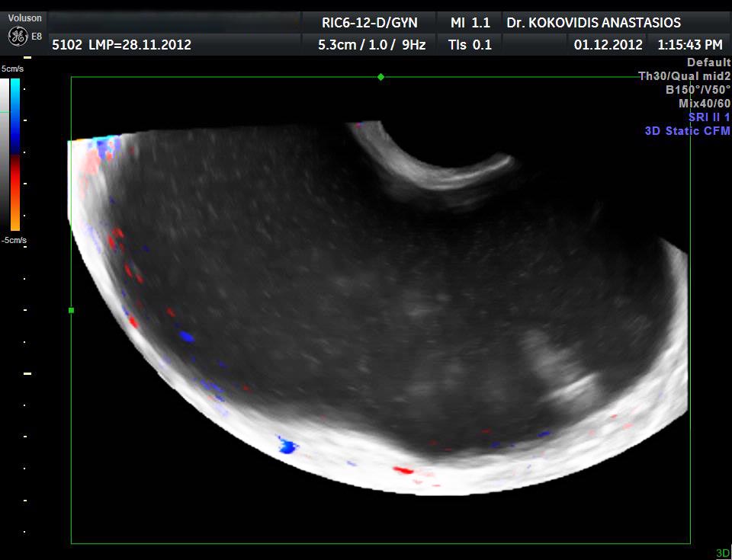Click the color Doppler velocity scale bar
Viewport: 732px width, 560px height.
pyautogui.click(x=15, y=155)
